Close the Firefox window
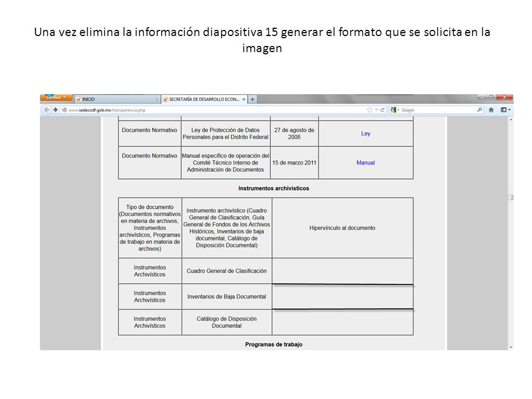The width and height of the screenshot is (532, 399). tap(504, 98)
